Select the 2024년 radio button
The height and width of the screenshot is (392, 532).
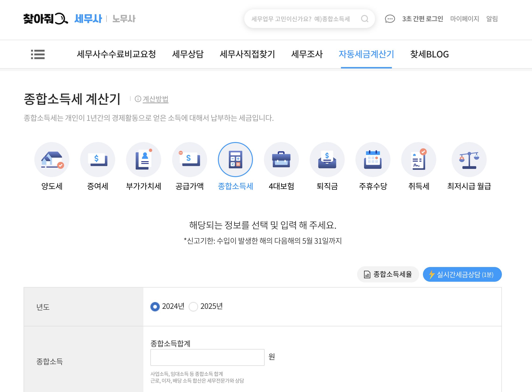155,306
